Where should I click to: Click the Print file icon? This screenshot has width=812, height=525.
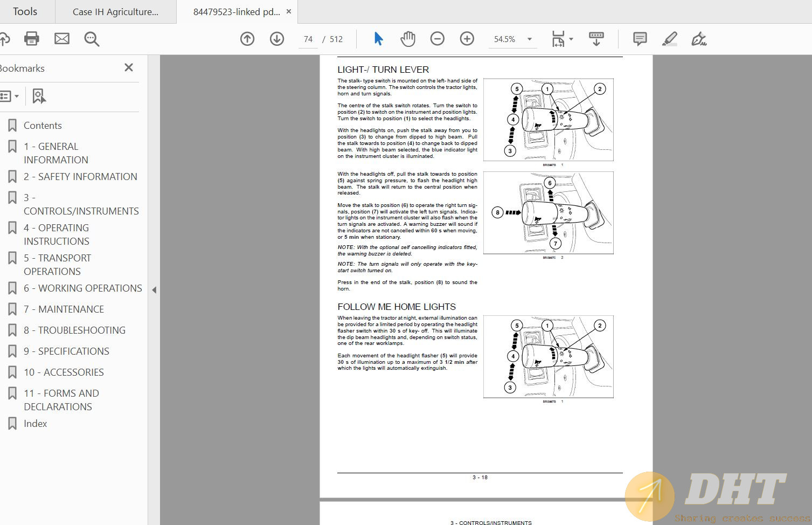tap(32, 39)
